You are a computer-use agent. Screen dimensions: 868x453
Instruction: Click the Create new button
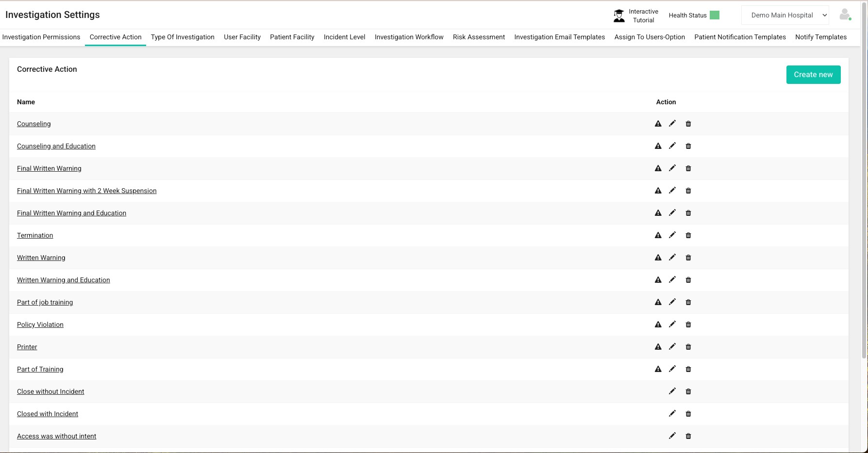point(813,75)
